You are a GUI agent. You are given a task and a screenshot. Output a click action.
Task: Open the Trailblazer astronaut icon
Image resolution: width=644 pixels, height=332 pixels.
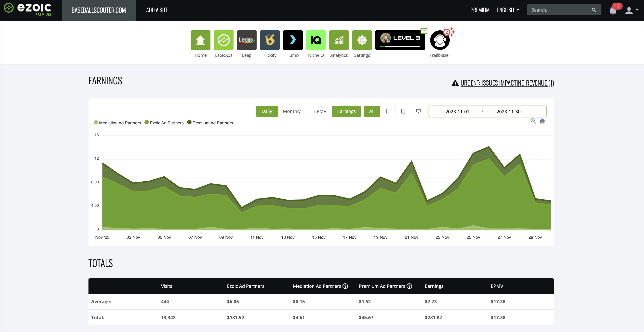[440, 40]
